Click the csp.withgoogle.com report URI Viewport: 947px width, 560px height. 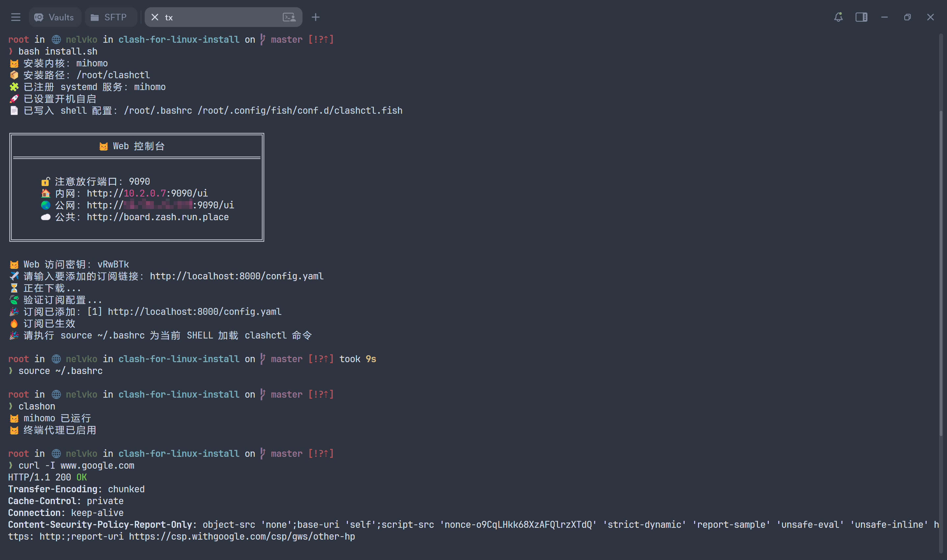click(242, 537)
